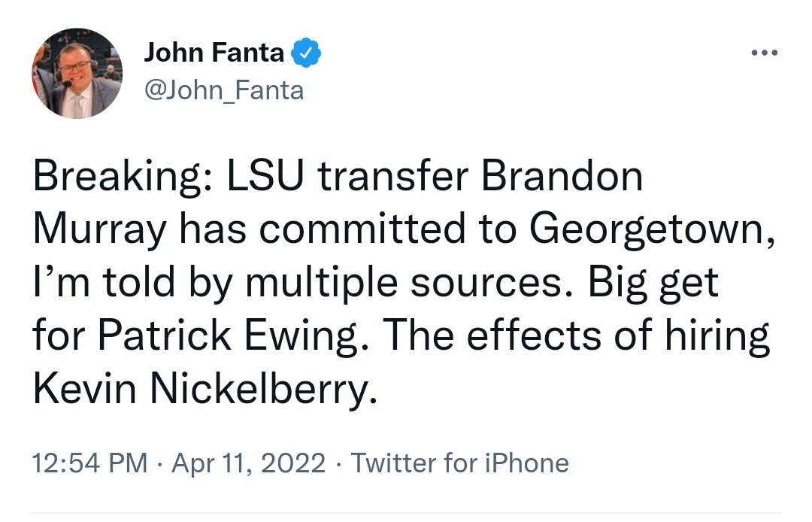Click Patrick Ewing in the tweet
812x522 pixels.
[x=227, y=335]
